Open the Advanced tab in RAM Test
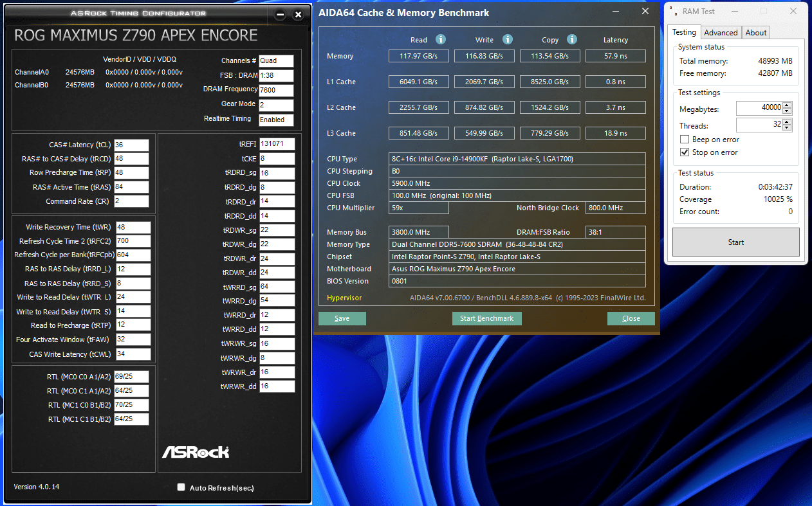Image resolution: width=812 pixels, height=506 pixels. tap(721, 33)
